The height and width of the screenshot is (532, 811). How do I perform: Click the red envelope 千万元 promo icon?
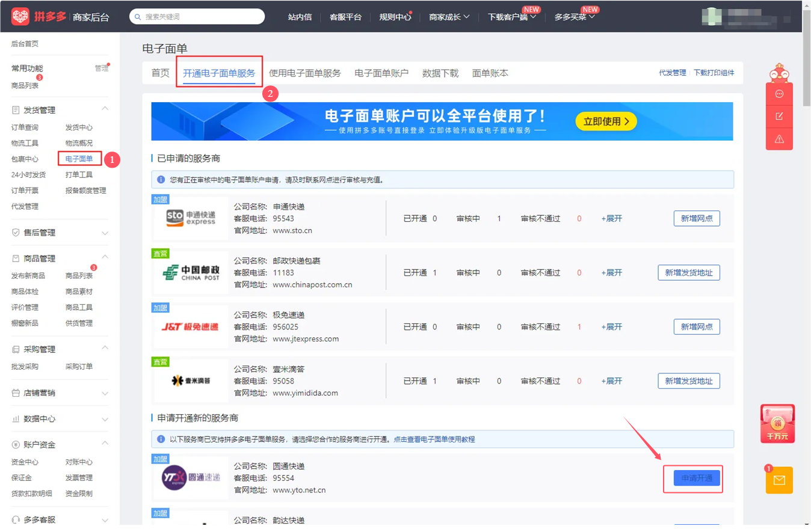(x=777, y=424)
